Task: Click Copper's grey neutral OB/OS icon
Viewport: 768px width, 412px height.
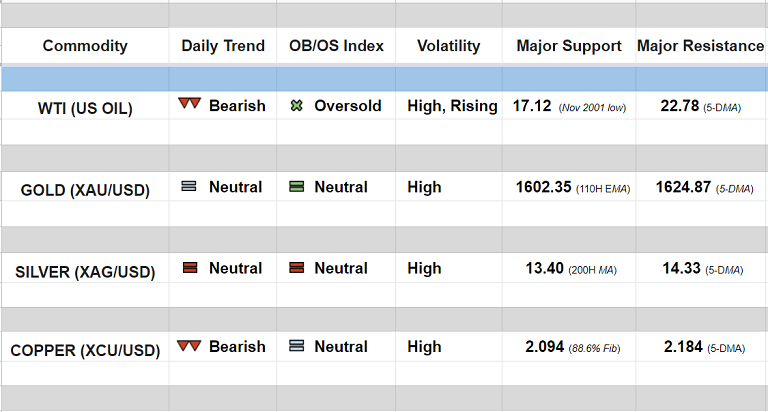Action: click(296, 346)
